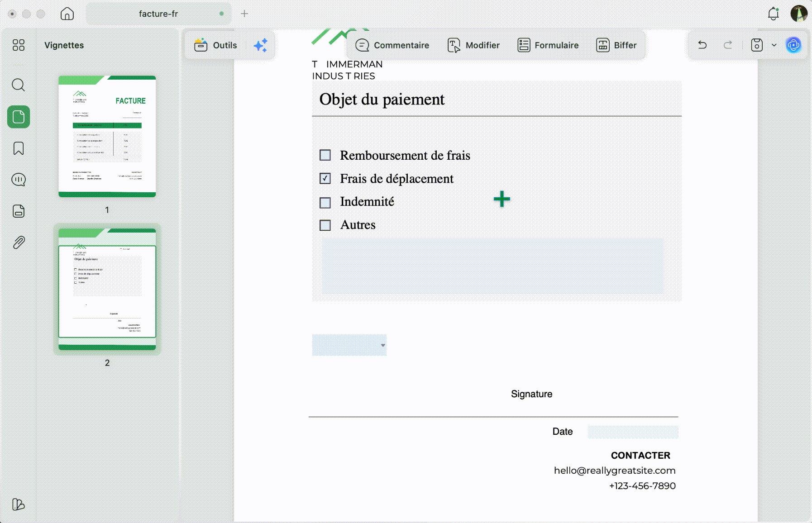Image resolution: width=812 pixels, height=523 pixels.
Task: Open the bookmarks panel
Action: tap(19, 148)
